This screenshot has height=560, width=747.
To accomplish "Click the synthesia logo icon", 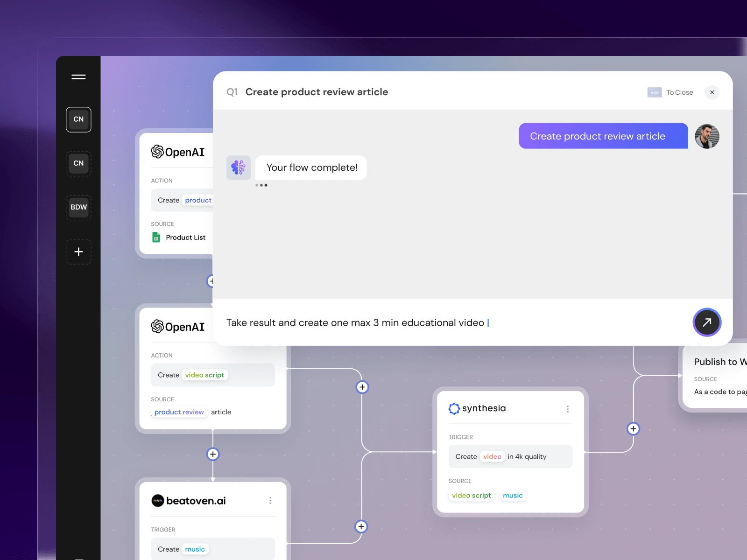I will pos(454,409).
